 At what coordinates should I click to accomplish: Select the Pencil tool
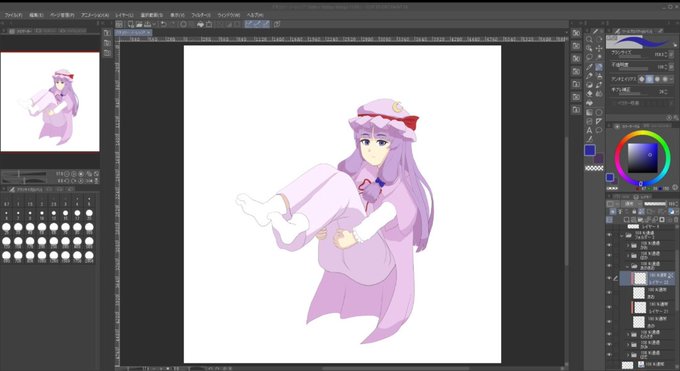pyautogui.click(x=589, y=76)
